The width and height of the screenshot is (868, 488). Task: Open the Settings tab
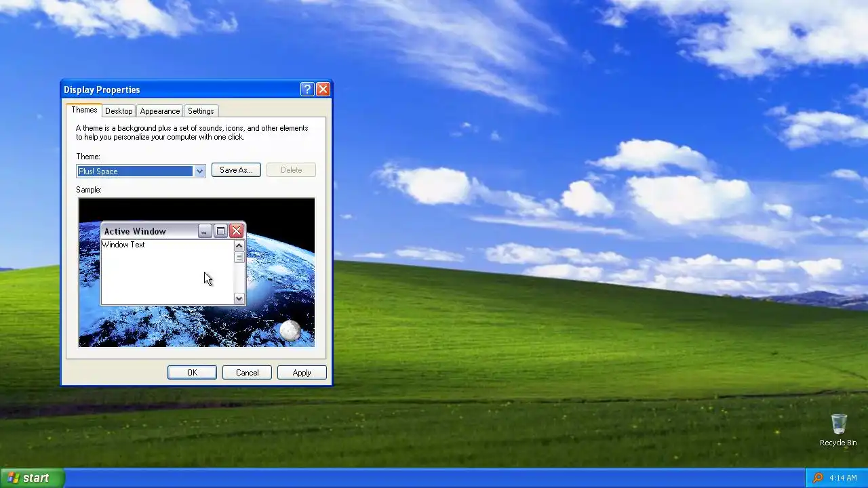pyautogui.click(x=201, y=111)
